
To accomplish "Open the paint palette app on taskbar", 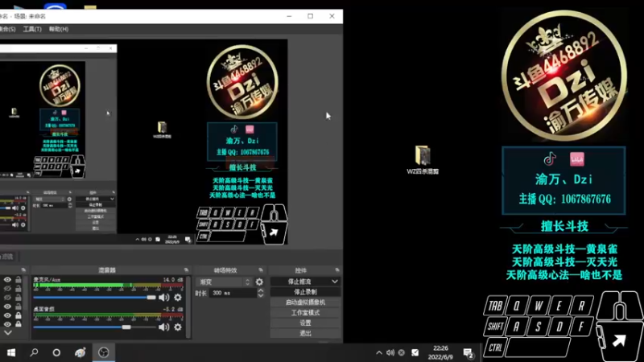I will [x=80, y=352].
